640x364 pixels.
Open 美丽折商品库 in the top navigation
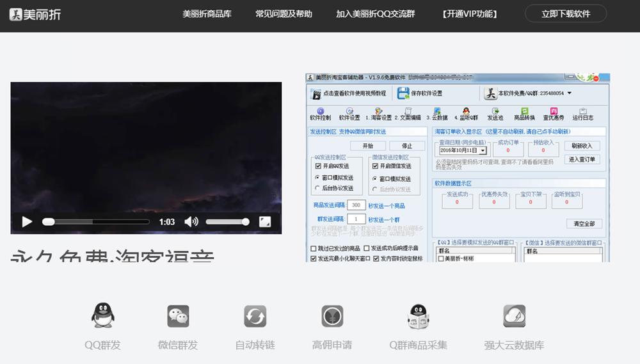(x=207, y=14)
